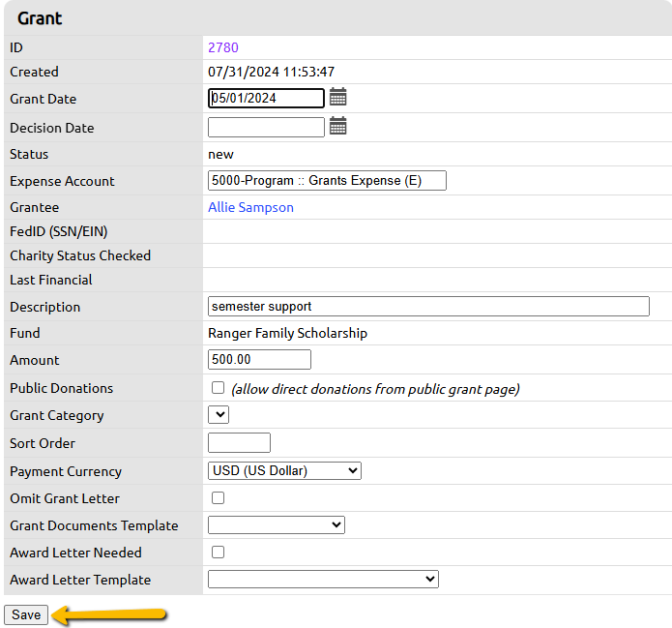Click the Grant heading text
Viewport: 672px width, 628px height.
(x=40, y=18)
